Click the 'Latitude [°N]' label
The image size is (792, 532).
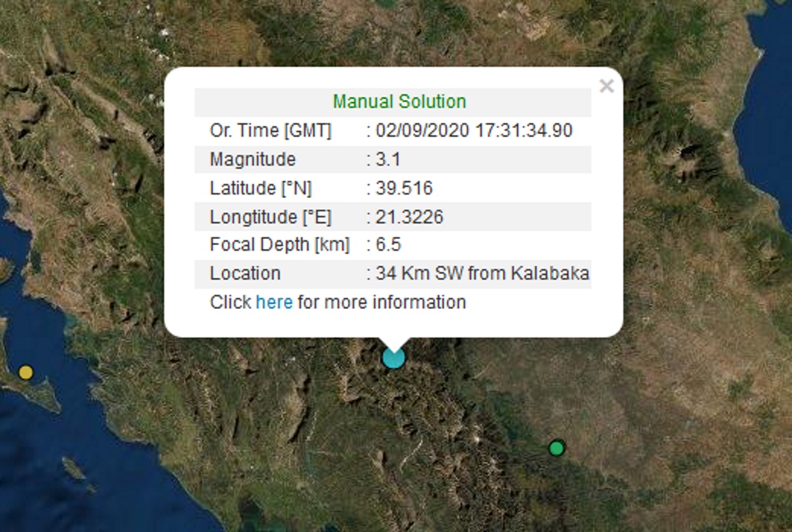tap(261, 188)
